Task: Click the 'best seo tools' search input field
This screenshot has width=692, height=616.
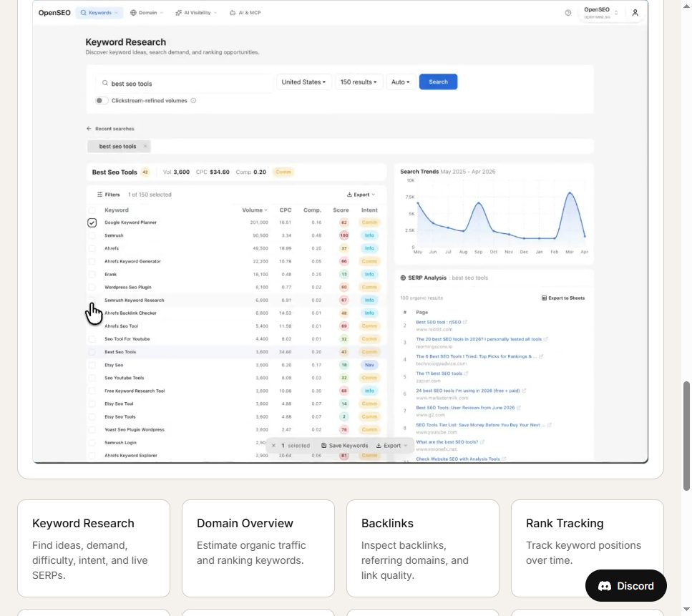Action: click(185, 84)
